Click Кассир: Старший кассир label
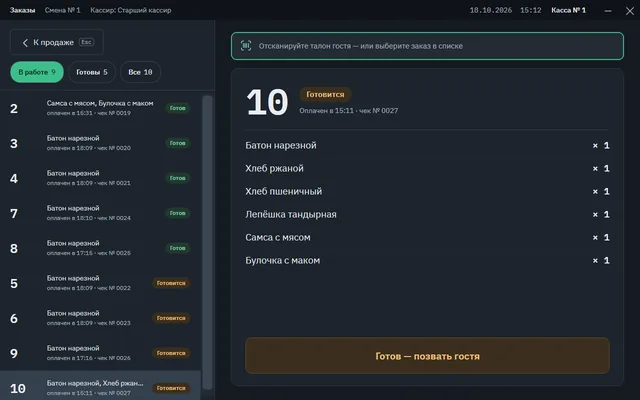The height and width of the screenshot is (400, 640). [x=131, y=10]
